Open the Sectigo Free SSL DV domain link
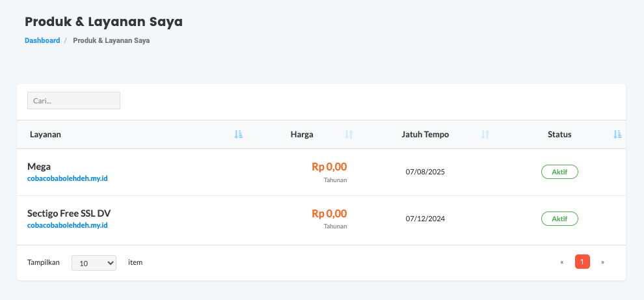This screenshot has width=644, height=300. tap(68, 226)
